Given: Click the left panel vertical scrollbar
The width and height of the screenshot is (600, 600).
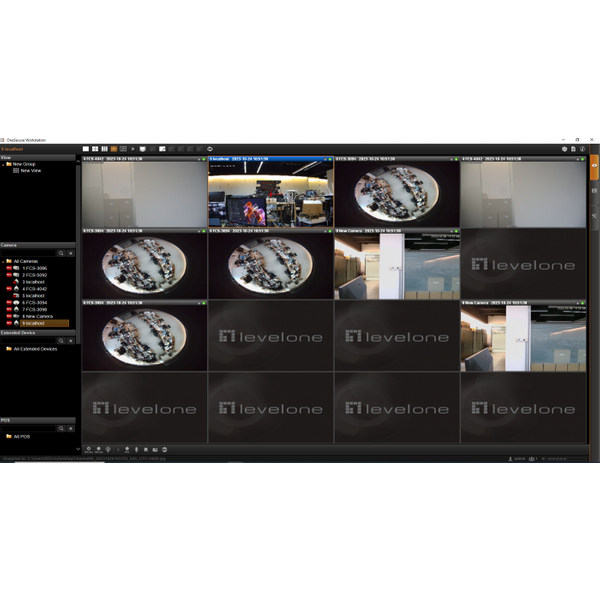Looking at the screenshot, I should 78,253.
